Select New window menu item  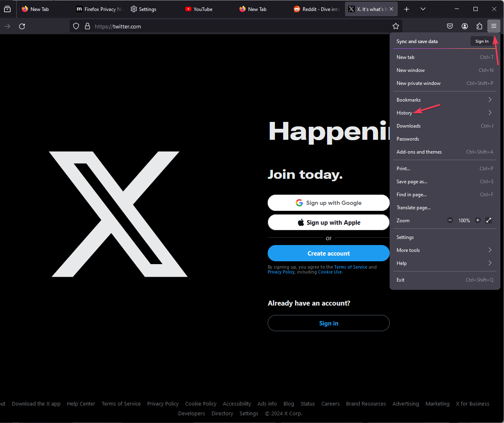445,70
